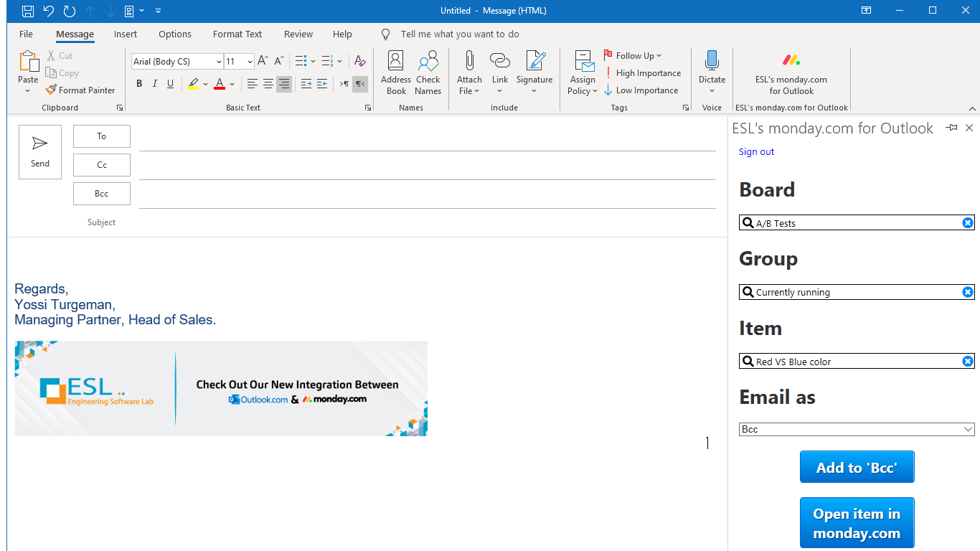Open the Customize Quick Access Toolbar menu

[159, 11]
